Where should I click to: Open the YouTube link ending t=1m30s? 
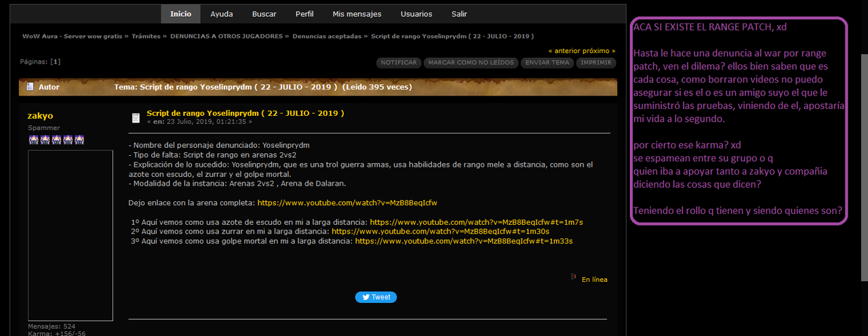[440, 231]
